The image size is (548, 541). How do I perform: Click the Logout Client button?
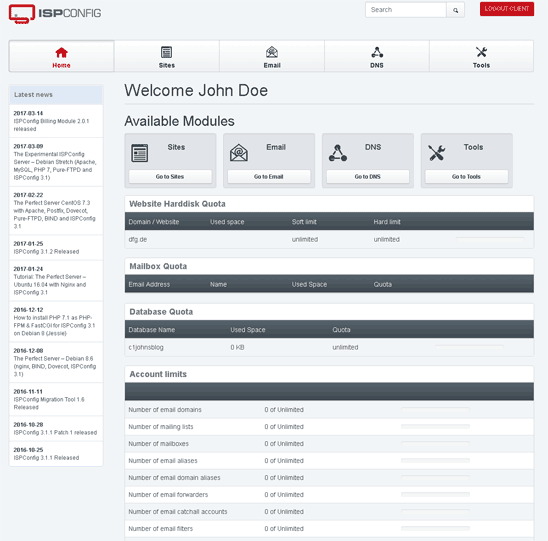coord(507,9)
